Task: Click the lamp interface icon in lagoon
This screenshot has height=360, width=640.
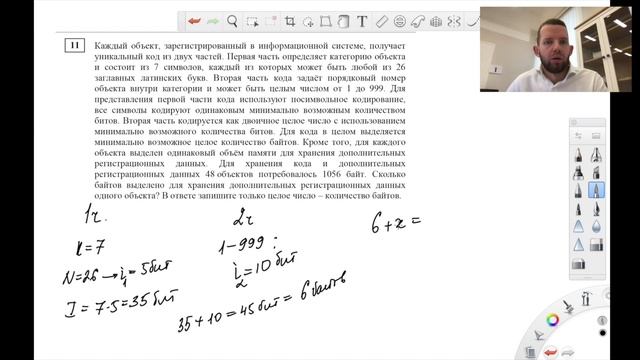Action: pyautogui.click(x=539, y=335)
